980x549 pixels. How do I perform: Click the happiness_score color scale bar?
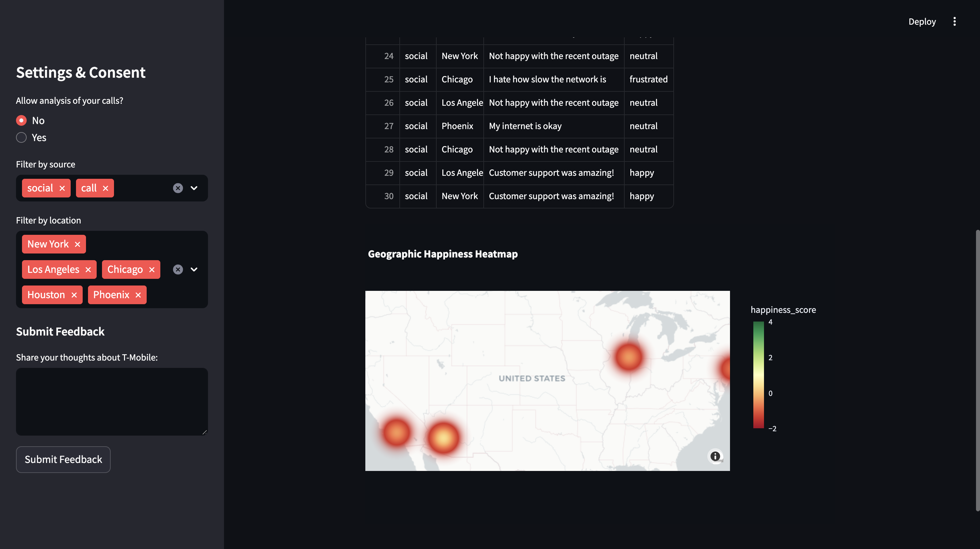(x=758, y=375)
